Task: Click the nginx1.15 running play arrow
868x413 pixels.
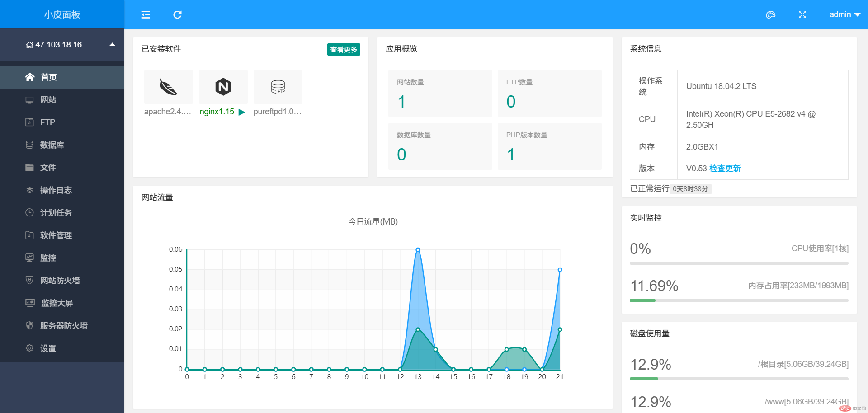Action: pyautogui.click(x=242, y=112)
